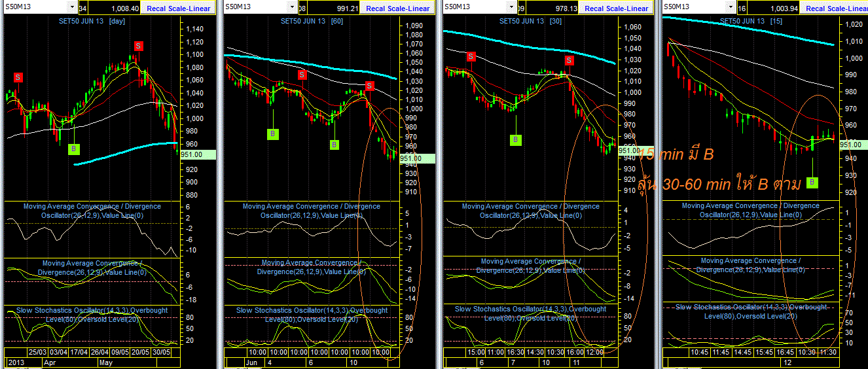Click Recal Scale-Linear in the 30-minute chart
The width and height of the screenshot is (868, 369).
[617, 9]
